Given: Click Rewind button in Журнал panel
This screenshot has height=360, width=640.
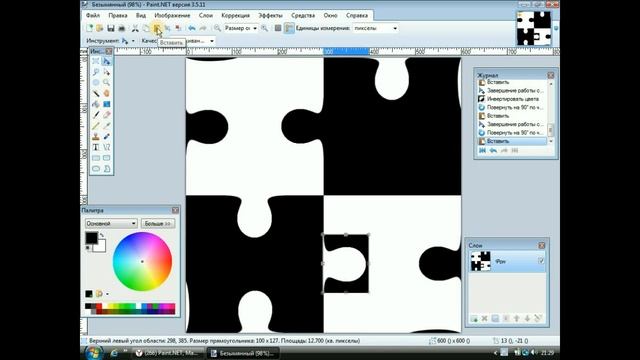Looking at the screenshot, I should click(482, 151).
